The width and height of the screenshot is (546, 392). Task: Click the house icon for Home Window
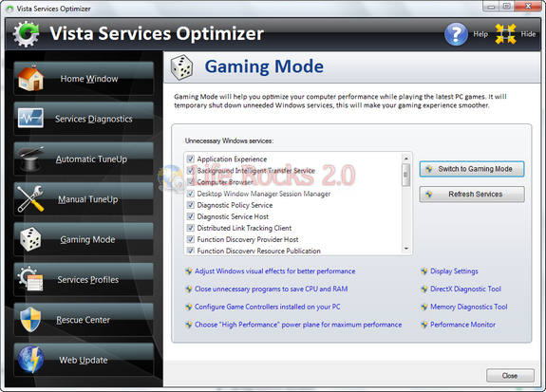[x=31, y=79]
